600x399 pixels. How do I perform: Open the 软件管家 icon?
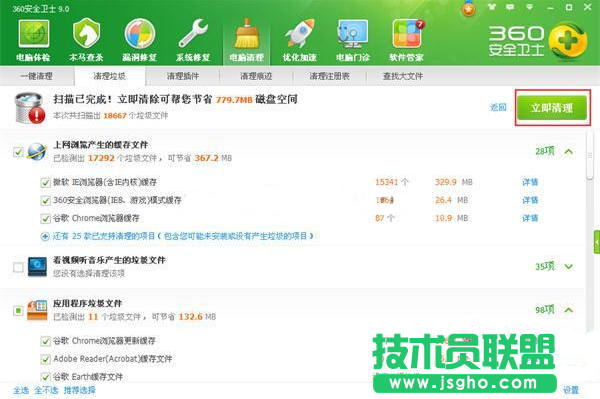pos(406,39)
